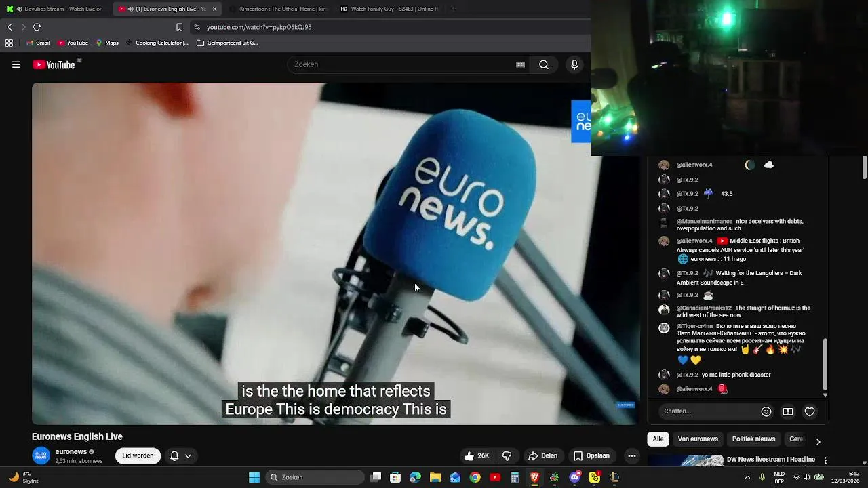Share the video via Delen button

[543, 455]
